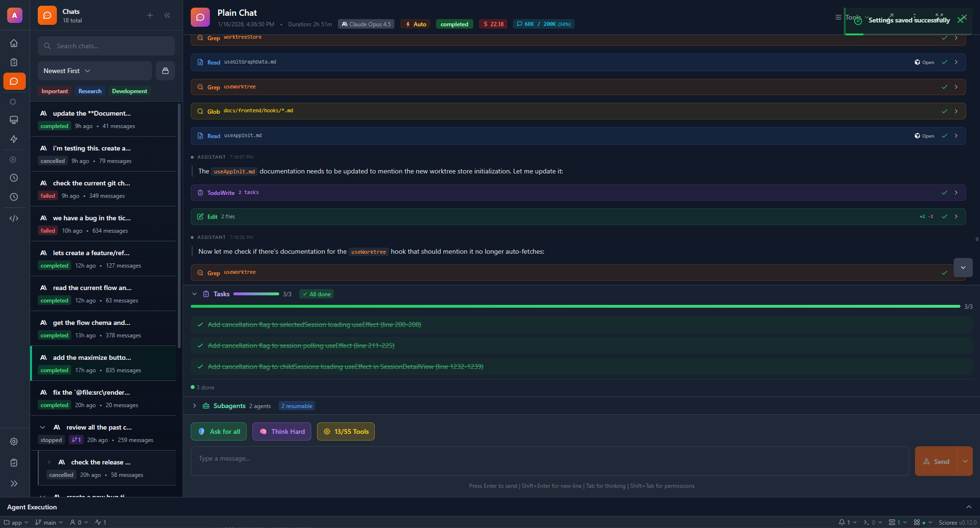Viewport: 980px width, 528px height.
Task: Create a new chat with the plus icon
Action: coord(150,15)
